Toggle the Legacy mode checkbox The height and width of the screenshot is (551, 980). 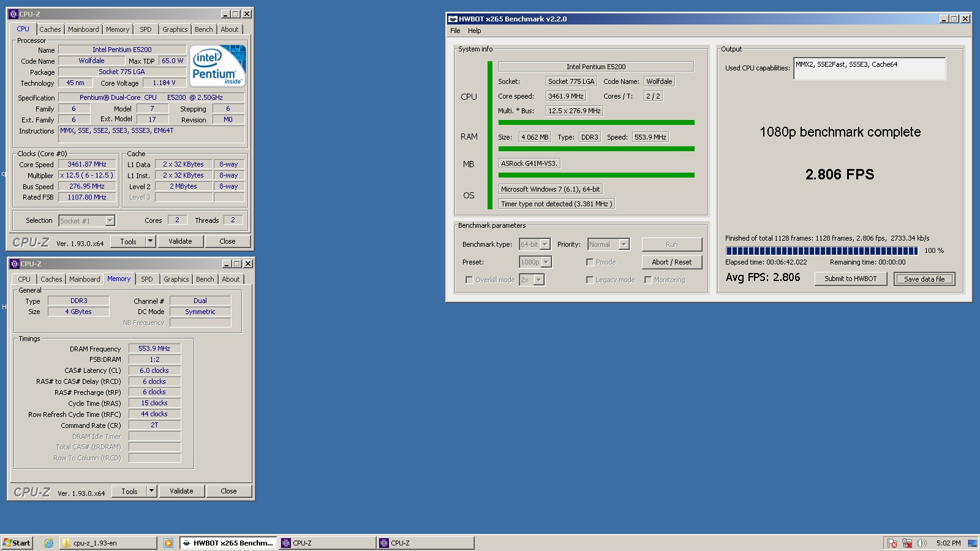tap(590, 280)
